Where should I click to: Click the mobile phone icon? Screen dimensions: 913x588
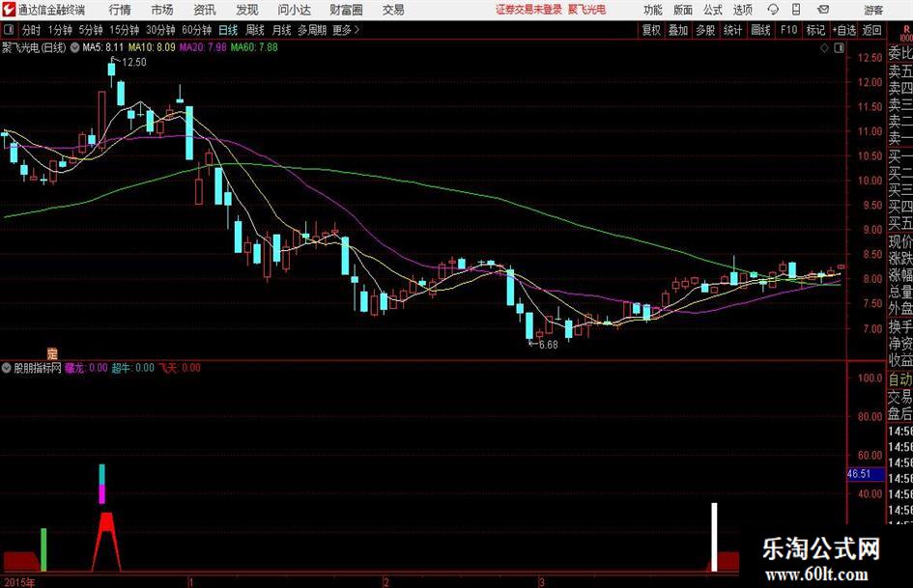point(796,10)
